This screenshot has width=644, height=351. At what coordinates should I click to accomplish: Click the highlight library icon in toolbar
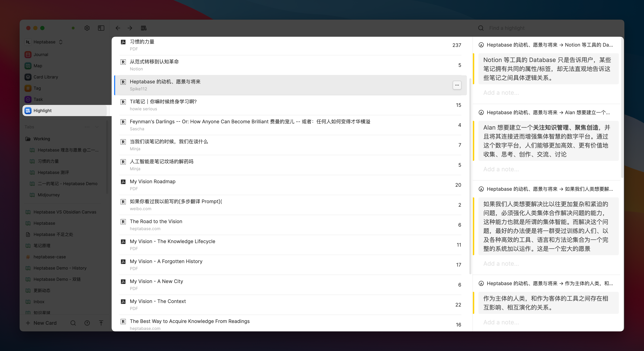tap(144, 28)
